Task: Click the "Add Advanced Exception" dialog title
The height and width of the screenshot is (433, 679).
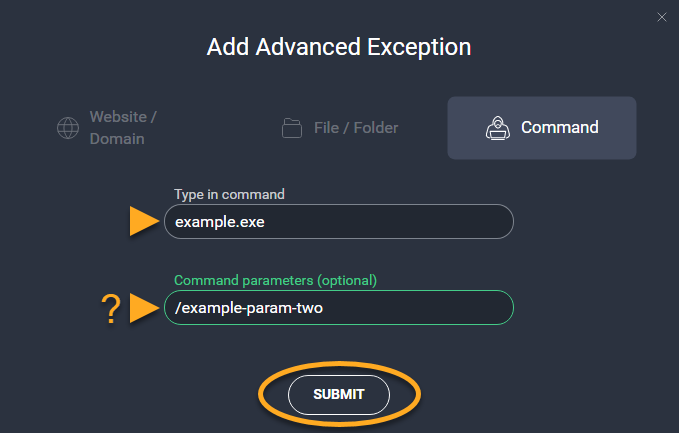Action: click(339, 47)
